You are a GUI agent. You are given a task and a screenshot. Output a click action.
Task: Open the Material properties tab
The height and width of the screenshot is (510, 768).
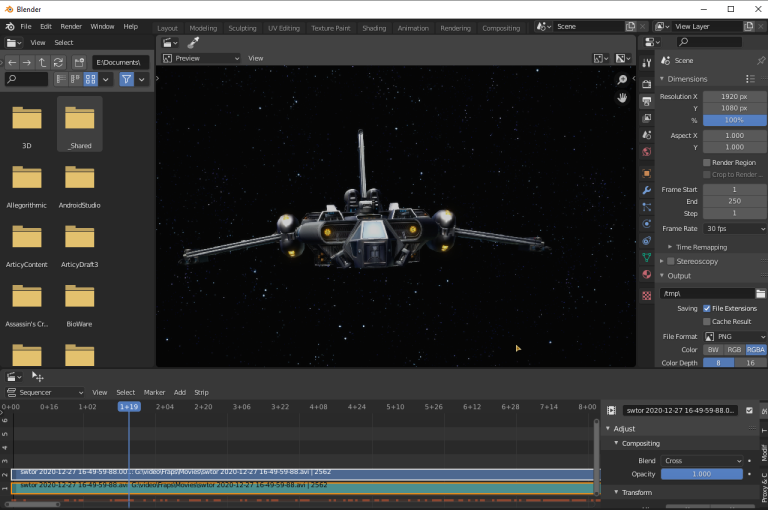[647, 274]
